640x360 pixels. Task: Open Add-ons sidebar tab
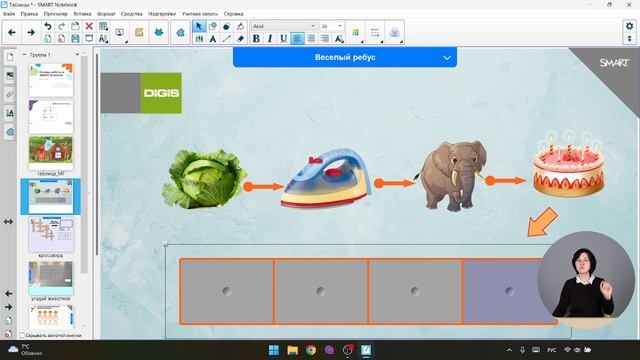click(10, 132)
